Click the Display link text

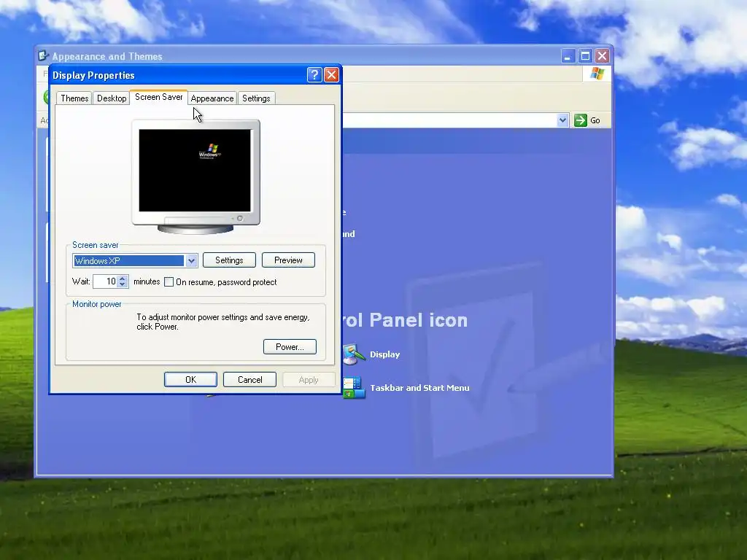click(x=385, y=354)
